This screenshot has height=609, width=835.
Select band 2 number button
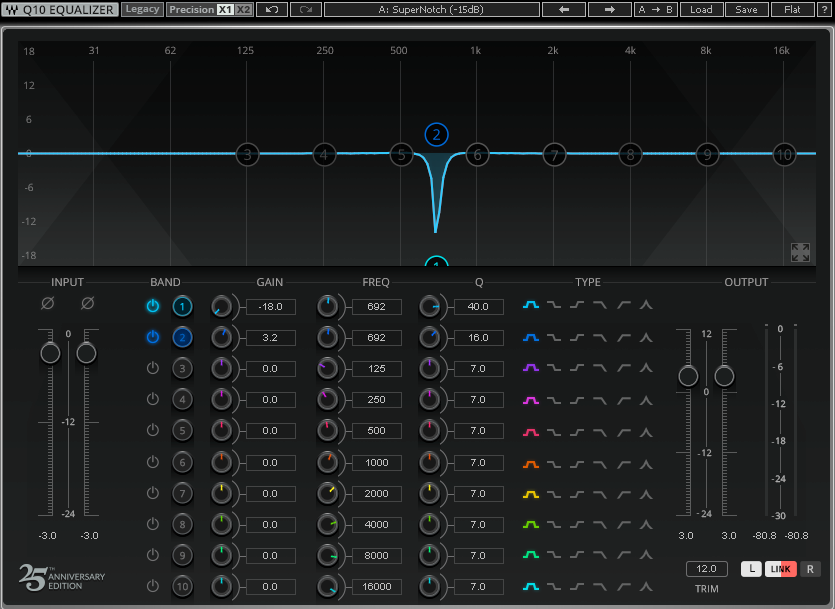pyautogui.click(x=182, y=338)
